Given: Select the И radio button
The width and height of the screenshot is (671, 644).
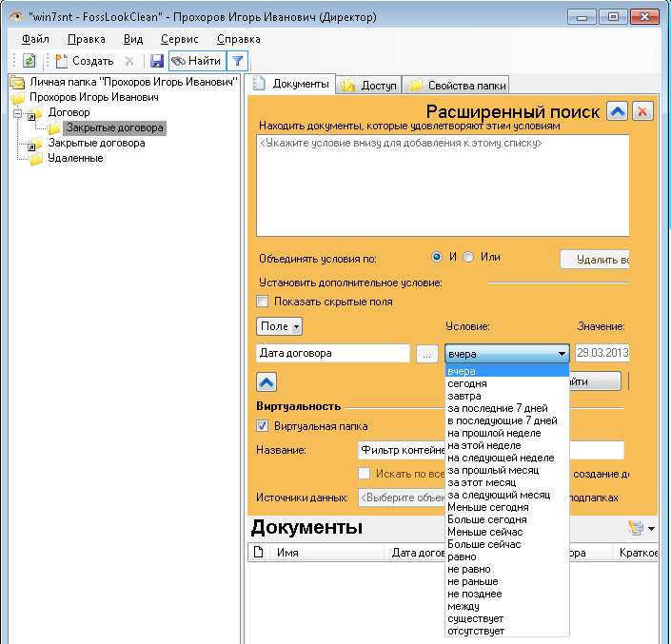Looking at the screenshot, I should [437, 257].
